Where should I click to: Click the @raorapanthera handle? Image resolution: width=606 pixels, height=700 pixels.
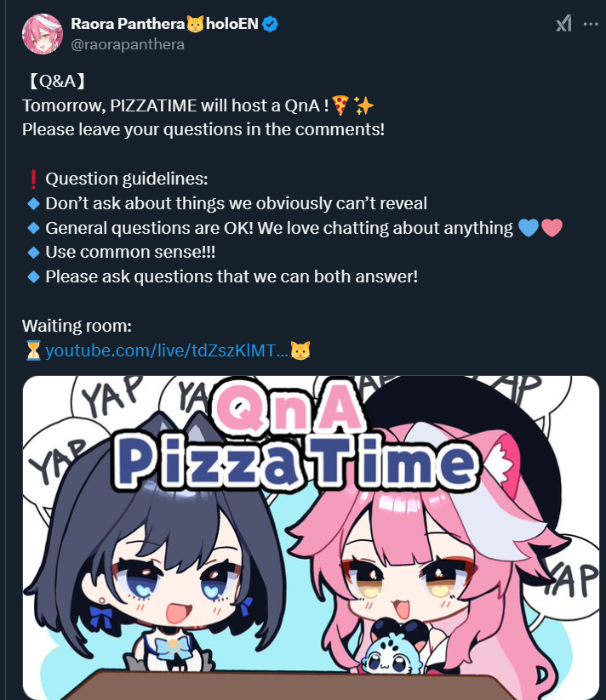(x=128, y=44)
